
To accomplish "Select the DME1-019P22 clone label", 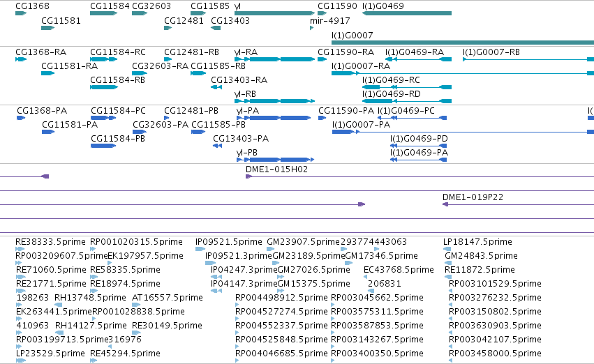I will (473, 197).
